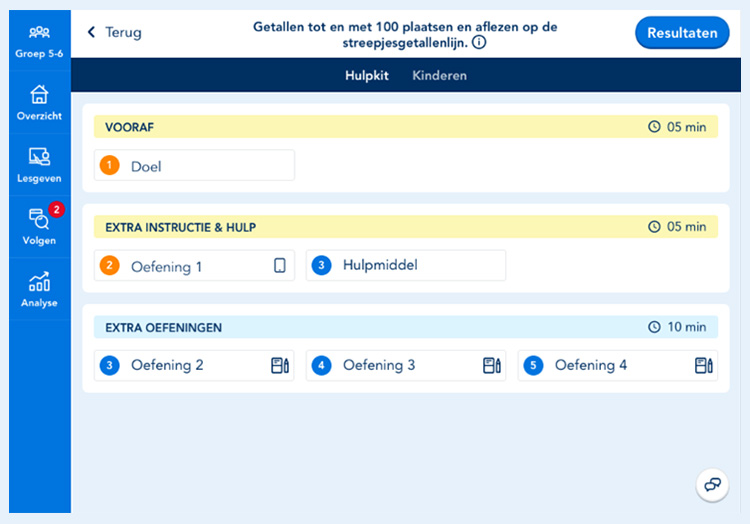Click clock icon in Extra Oefeningen header

pyautogui.click(x=654, y=327)
